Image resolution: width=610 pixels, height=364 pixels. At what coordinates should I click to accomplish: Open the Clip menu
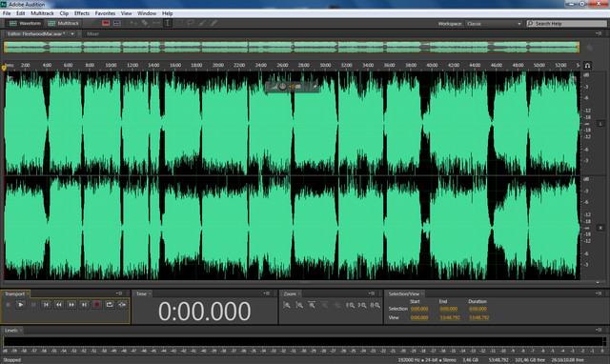click(64, 13)
